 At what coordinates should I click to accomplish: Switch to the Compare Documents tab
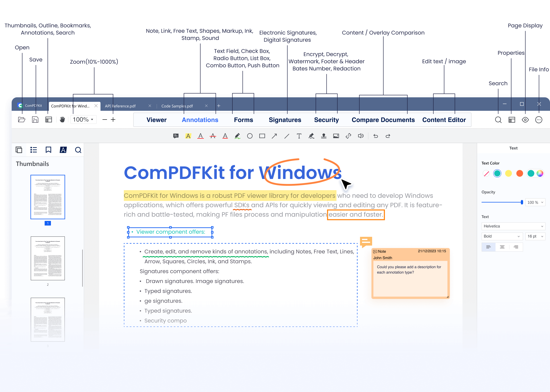pyautogui.click(x=383, y=120)
